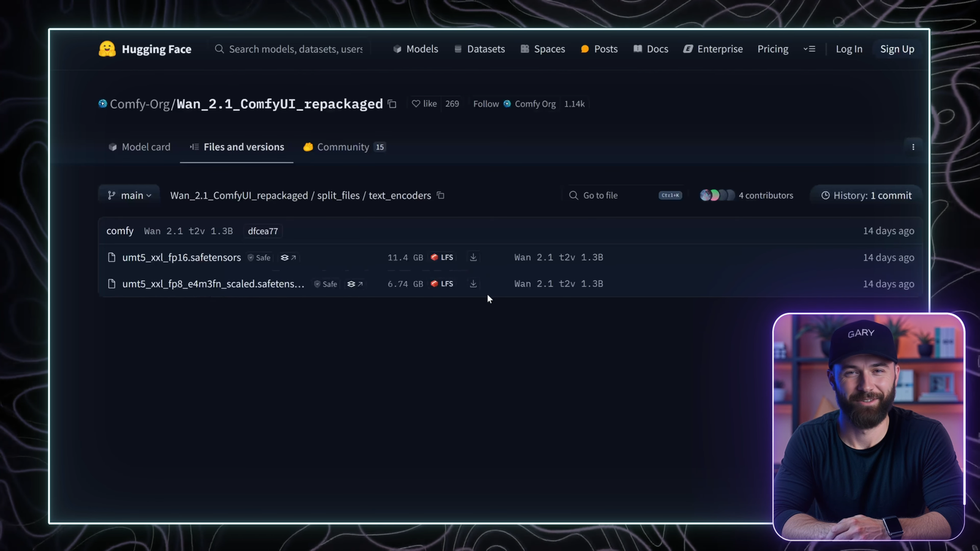980x551 pixels.
Task: Click the 1.14k followers count
Action: [x=575, y=104]
